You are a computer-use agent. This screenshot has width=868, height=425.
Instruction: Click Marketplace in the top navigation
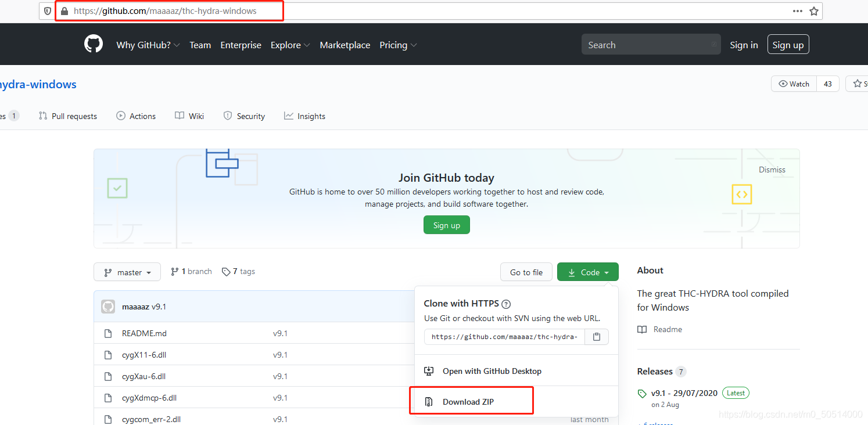tap(345, 45)
